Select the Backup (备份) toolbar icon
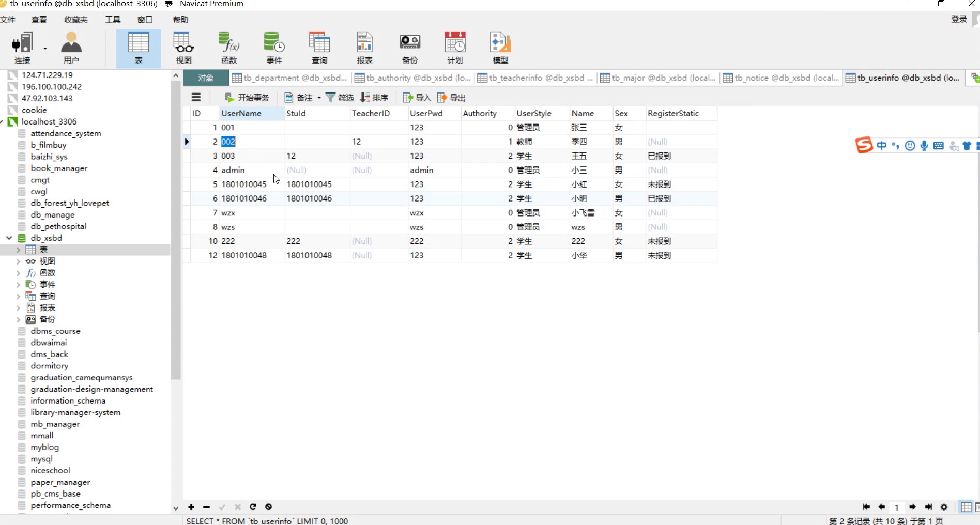 click(x=410, y=48)
